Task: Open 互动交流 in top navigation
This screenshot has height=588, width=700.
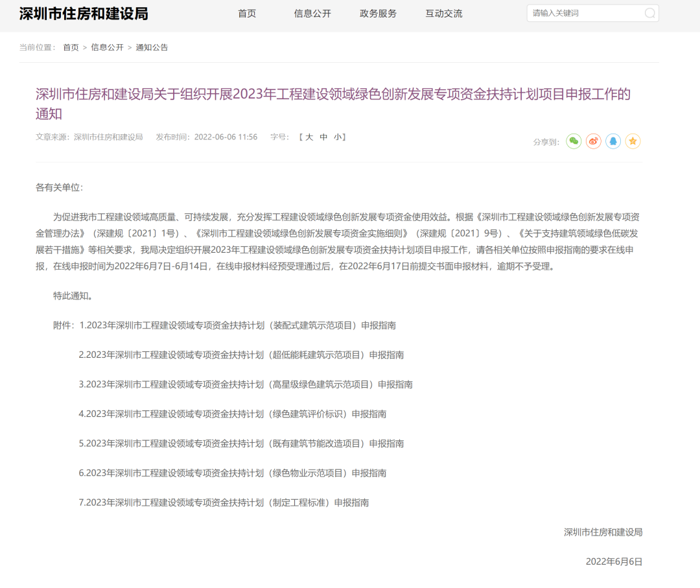Action: pos(444,14)
